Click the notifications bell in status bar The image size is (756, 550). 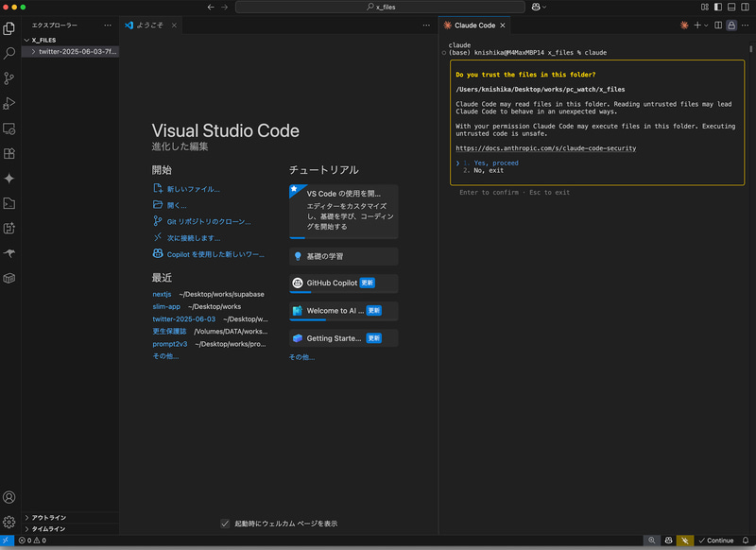coord(746,541)
